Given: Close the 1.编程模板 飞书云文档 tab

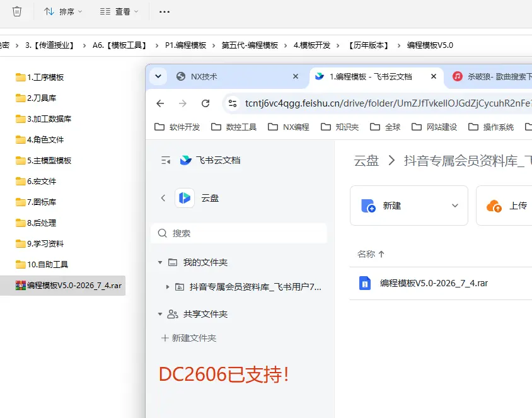Looking at the screenshot, I should point(434,76).
